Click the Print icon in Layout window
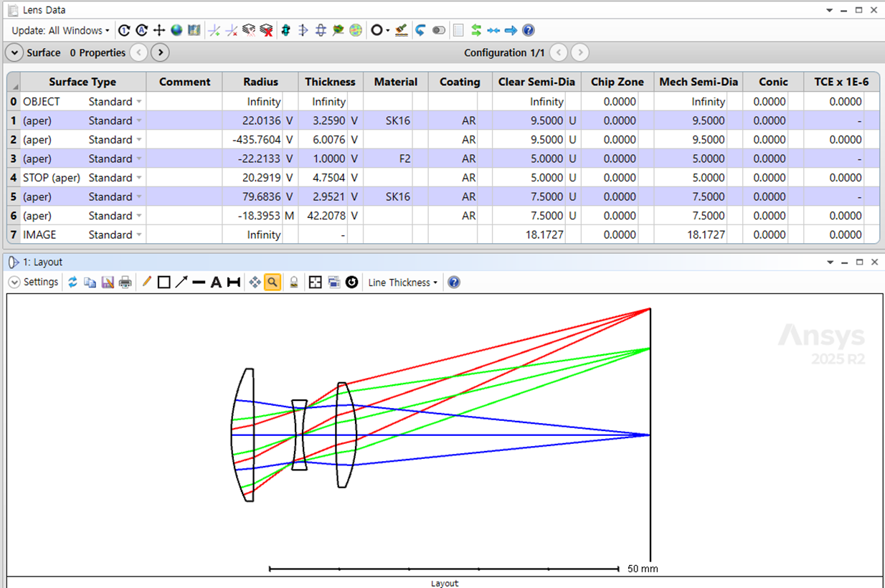 (x=125, y=283)
